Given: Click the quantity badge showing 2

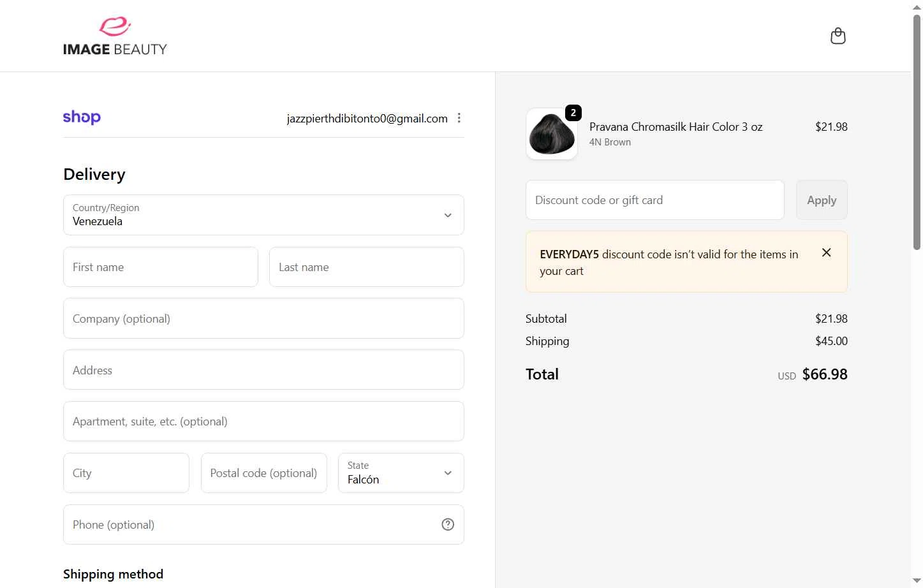Looking at the screenshot, I should [x=573, y=113].
